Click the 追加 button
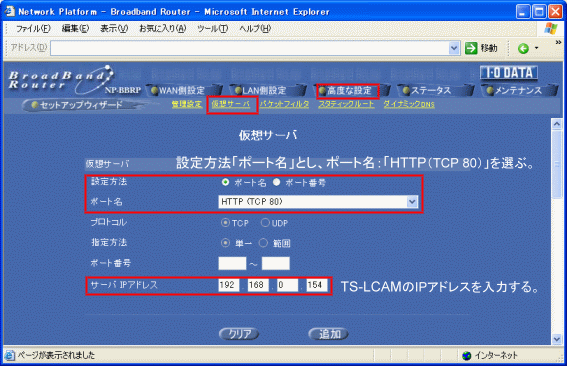The width and height of the screenshot is (567, 366). 328,334
